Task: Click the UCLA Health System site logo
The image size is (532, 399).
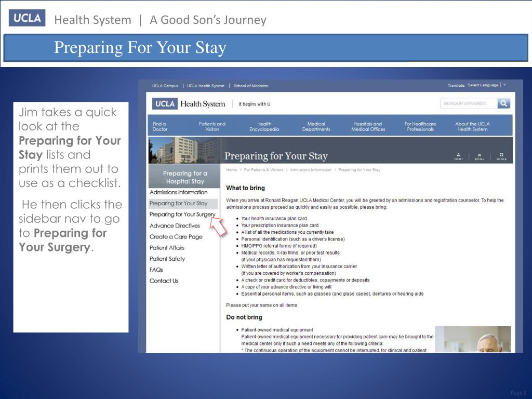Action: tap(189, 104)
